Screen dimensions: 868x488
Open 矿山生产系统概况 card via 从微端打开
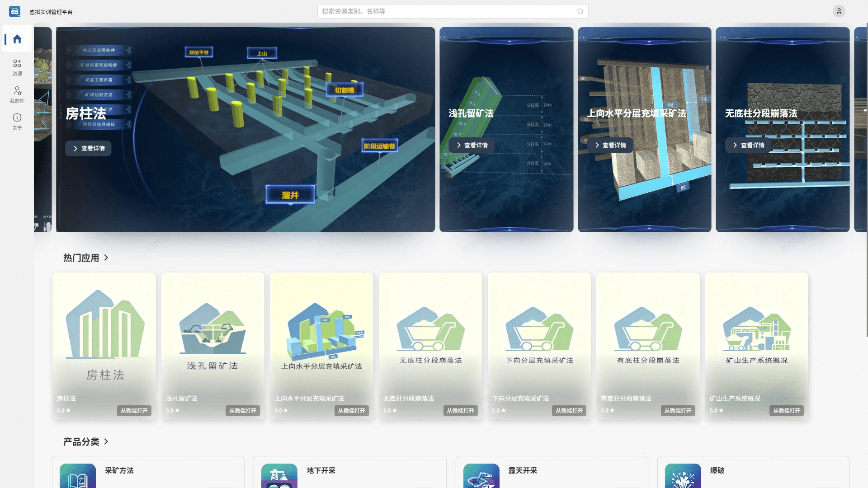pos(786,410)
